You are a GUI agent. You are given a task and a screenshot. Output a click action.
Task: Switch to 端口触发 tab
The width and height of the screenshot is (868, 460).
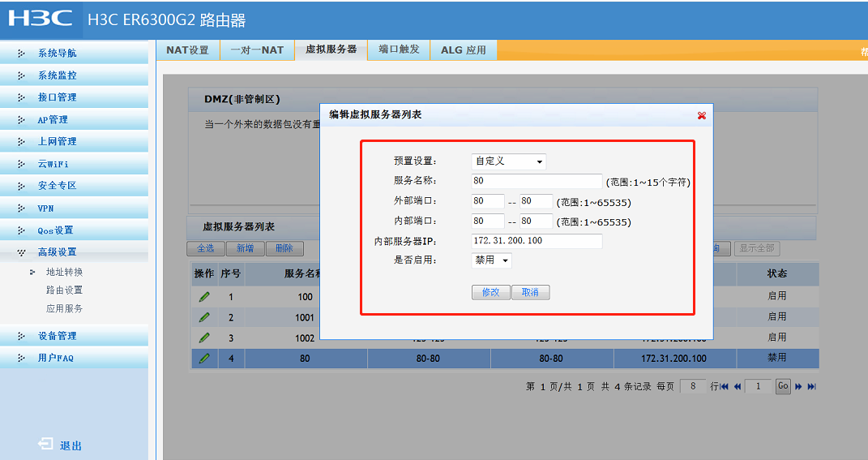pyautogui.click(x=399, y=49)
